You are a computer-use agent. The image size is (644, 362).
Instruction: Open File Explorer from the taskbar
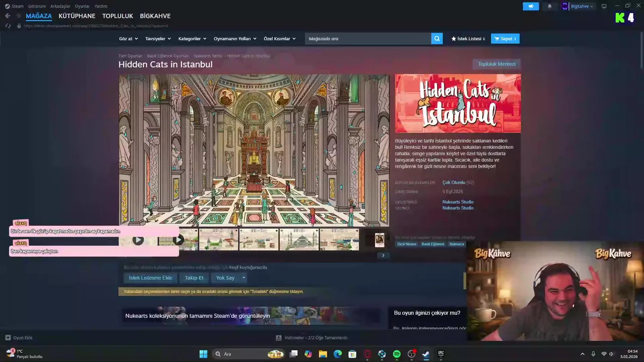(x=323, y=354)
